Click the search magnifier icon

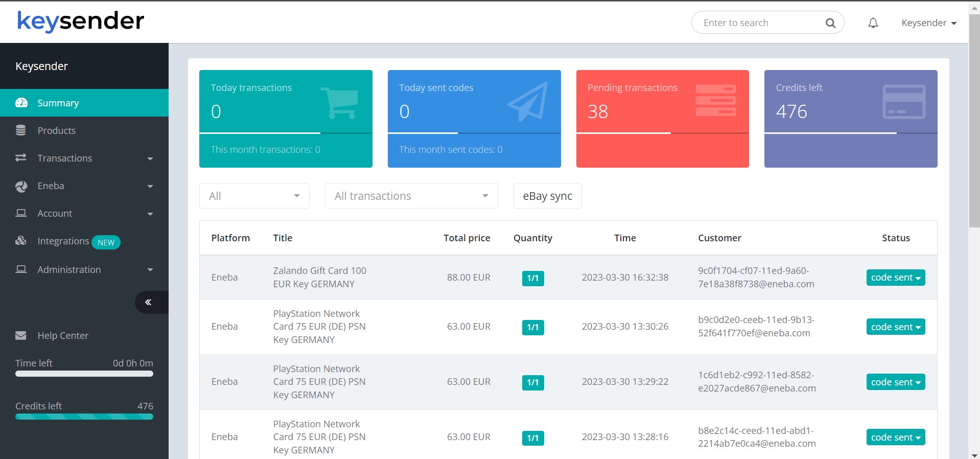click(830, 23)
